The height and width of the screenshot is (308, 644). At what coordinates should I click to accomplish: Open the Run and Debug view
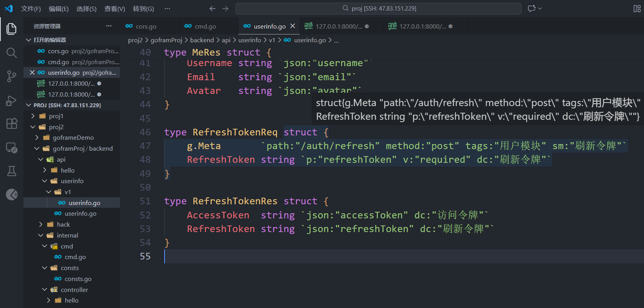12,101
